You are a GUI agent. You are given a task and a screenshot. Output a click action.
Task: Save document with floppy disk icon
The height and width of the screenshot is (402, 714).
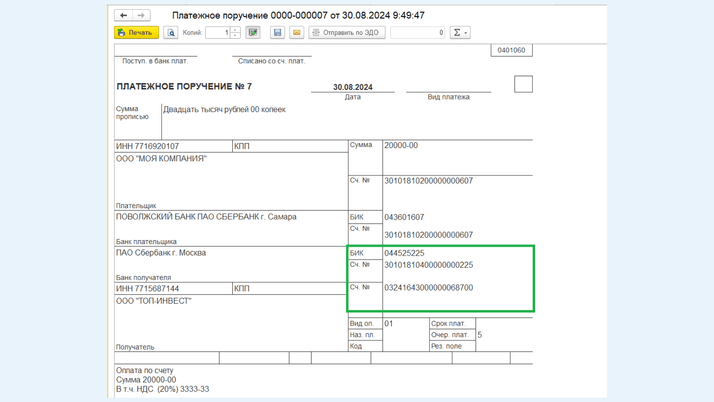[277, 32]
